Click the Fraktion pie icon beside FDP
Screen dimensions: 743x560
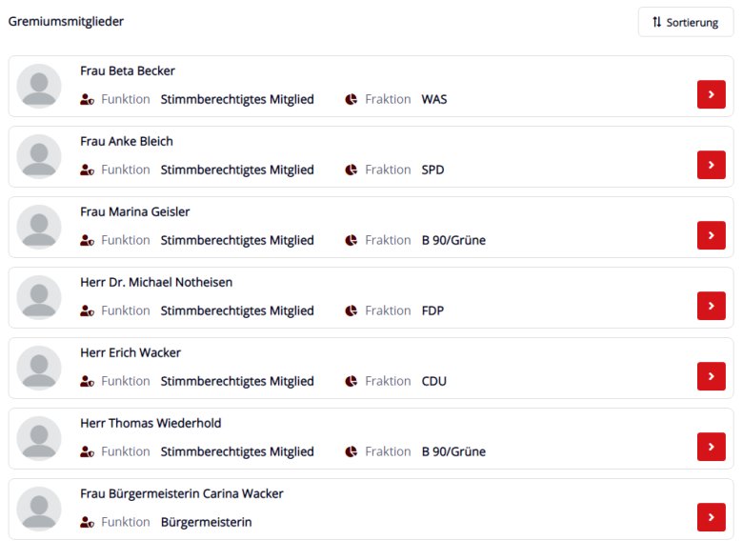click(351, 310)
